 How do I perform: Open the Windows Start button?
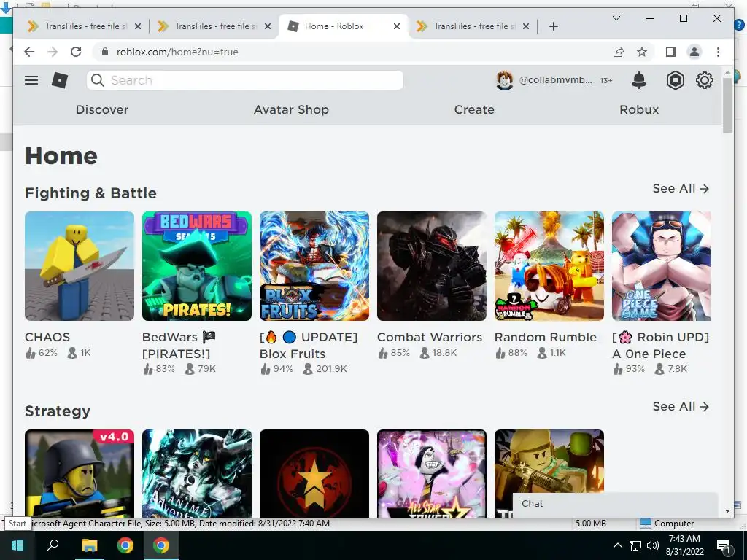point(18,545)
